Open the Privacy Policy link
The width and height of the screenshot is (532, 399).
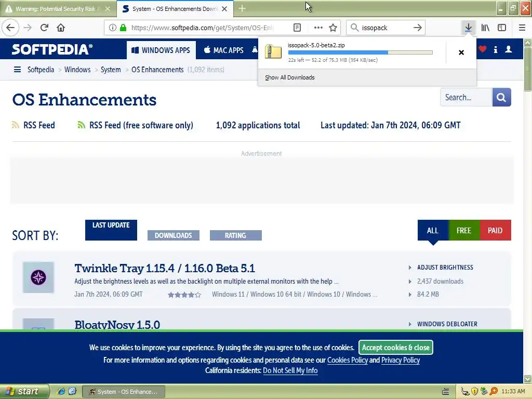coord(401,360)
